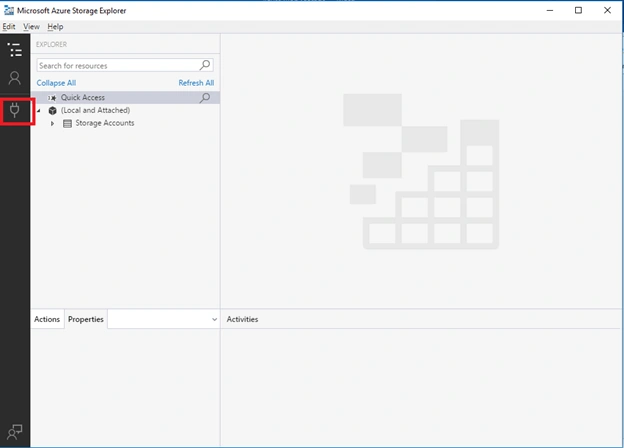Click the Collapse All link
Image resolution: width=624 pixels, height=448 pixels.
(x=56, y=83)
